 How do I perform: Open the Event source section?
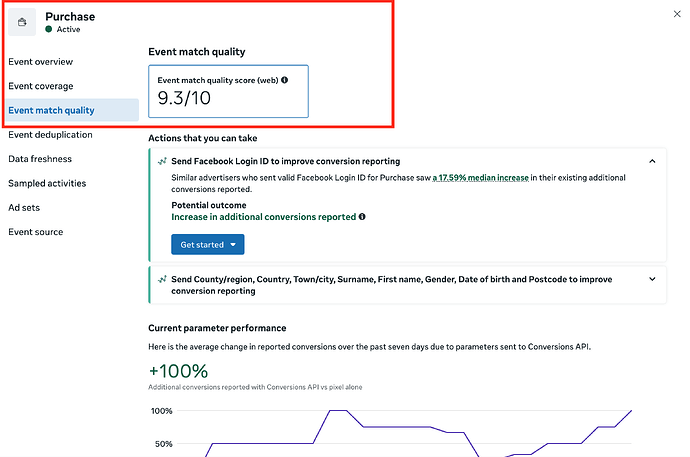coord(36,232)
